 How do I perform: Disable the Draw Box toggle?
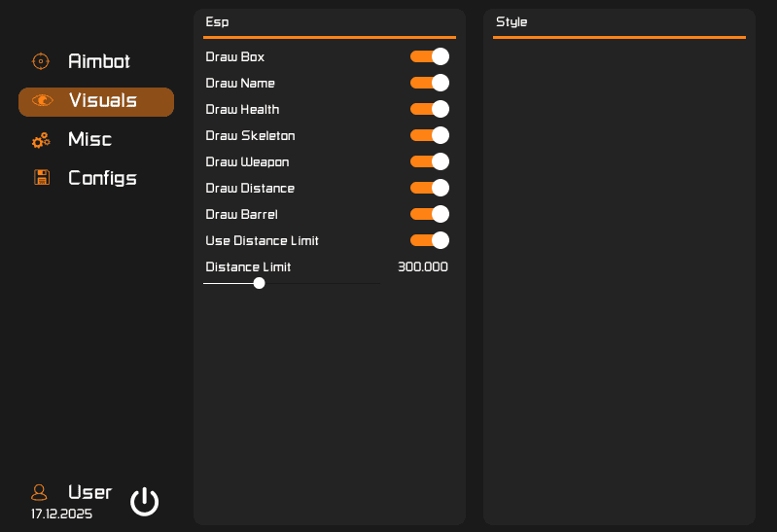click(429, 56)
